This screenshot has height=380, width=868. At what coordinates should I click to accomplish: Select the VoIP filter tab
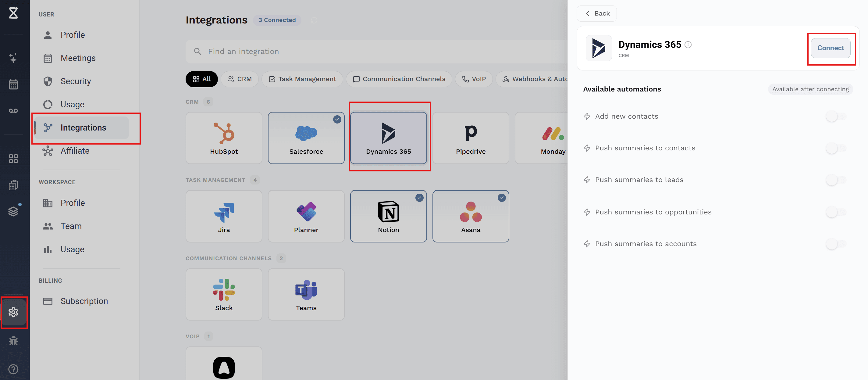coord(474,79)
